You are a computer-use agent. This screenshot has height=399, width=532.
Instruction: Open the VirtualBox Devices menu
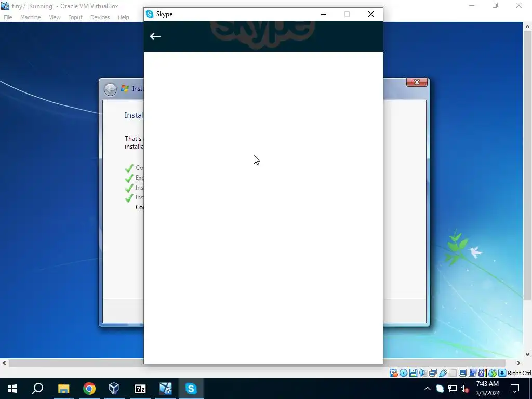[100, 17]
